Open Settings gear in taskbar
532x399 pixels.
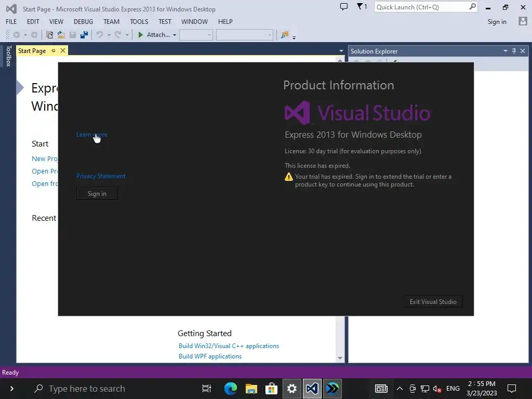click(292, 388)
